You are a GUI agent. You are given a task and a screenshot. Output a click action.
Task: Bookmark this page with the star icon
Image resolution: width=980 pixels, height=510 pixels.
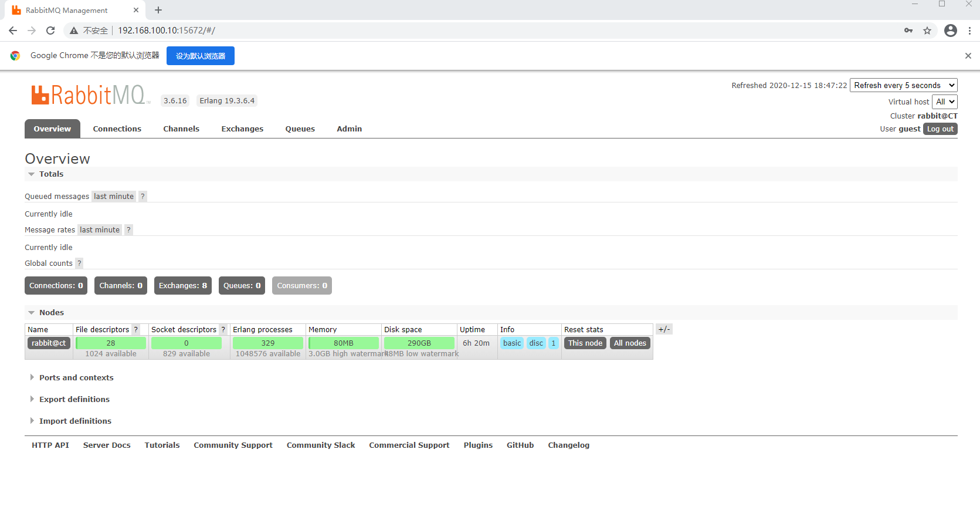[927, 31]
